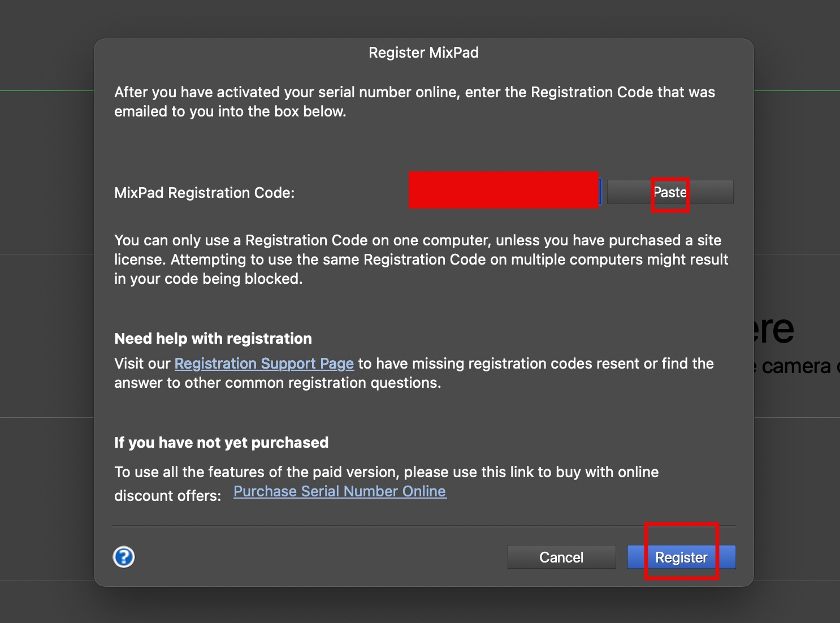Dismiss the dialog with Cancel
The image size is (840, 623).
point(561,557)
